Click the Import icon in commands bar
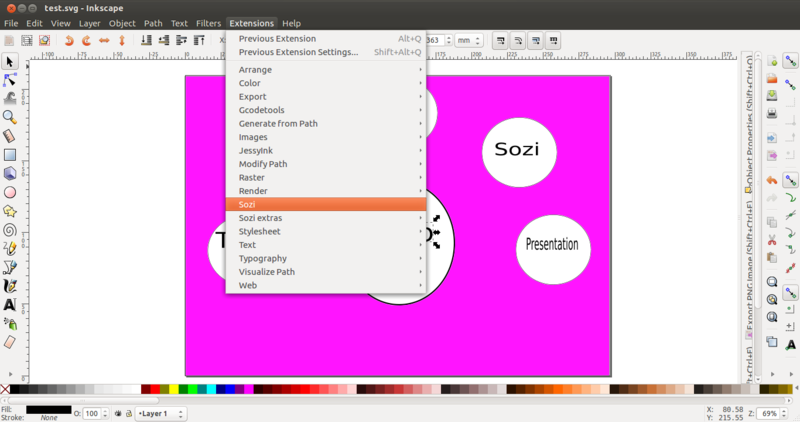 coord(772,138)
